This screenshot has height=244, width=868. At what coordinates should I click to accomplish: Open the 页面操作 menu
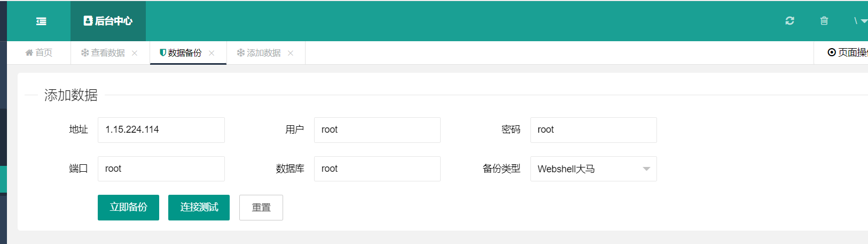coord(847,52)
